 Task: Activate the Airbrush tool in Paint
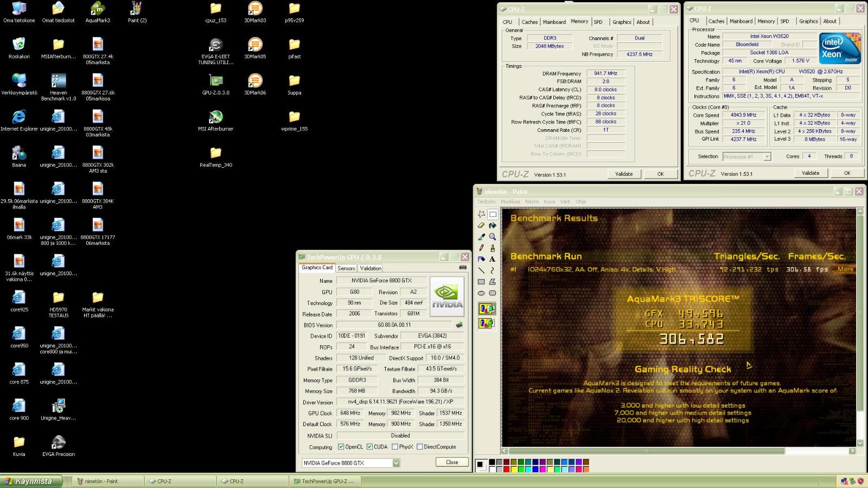[x=481, y=259]
